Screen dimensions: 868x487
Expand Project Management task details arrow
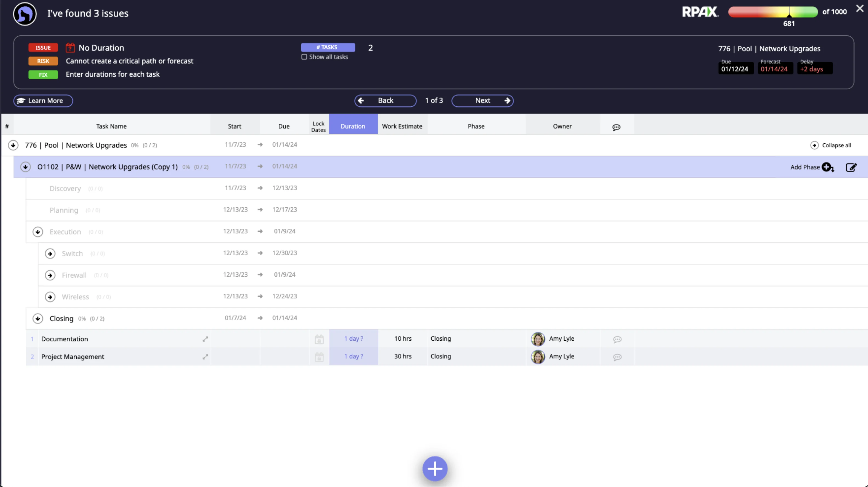click(205, 357)
